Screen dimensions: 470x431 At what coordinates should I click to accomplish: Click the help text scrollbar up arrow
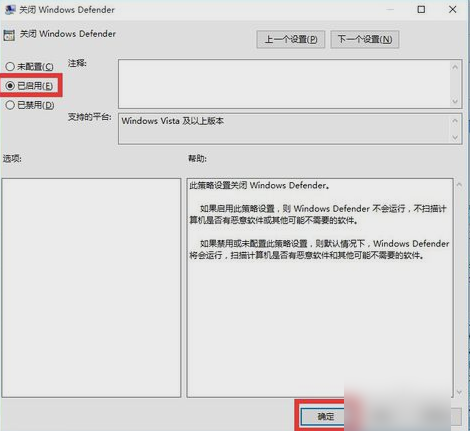point(459,185)
